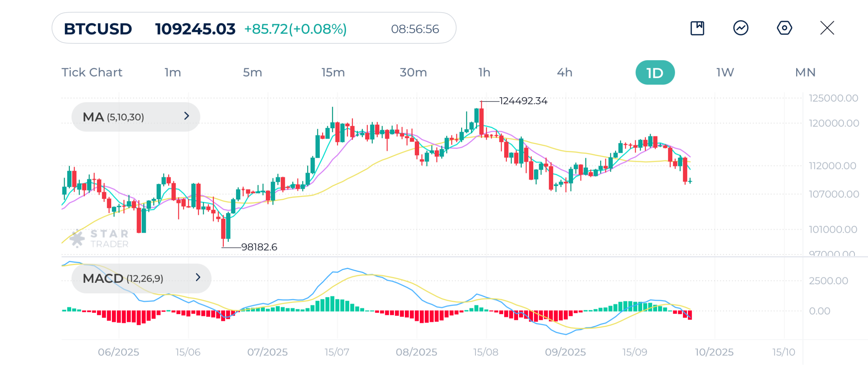868x384 pixels.
Task: Switch to the Tick Chart view
Action: tap(92, 72)
